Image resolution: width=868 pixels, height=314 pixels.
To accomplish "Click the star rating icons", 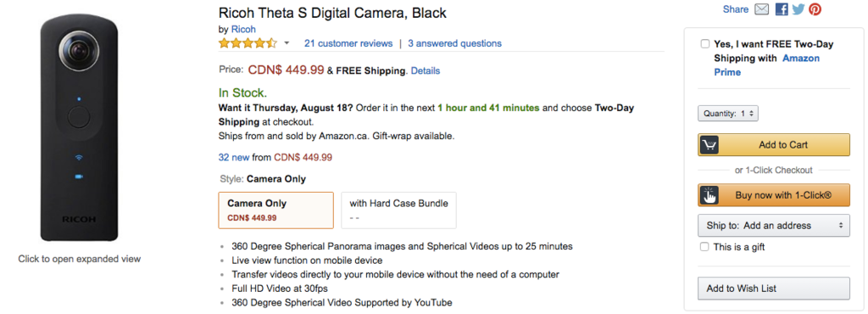I will 248,43.
